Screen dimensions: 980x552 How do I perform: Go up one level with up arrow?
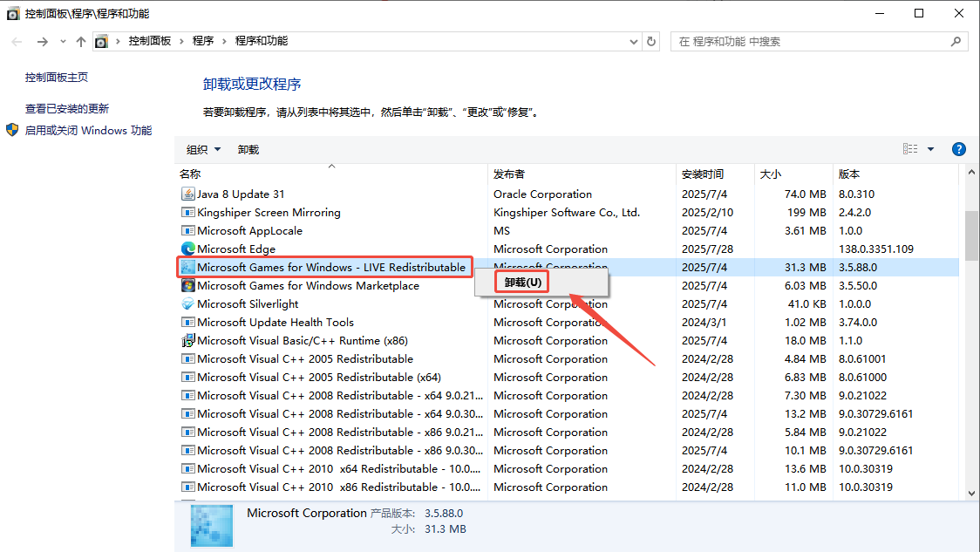[x=80, y=41]
